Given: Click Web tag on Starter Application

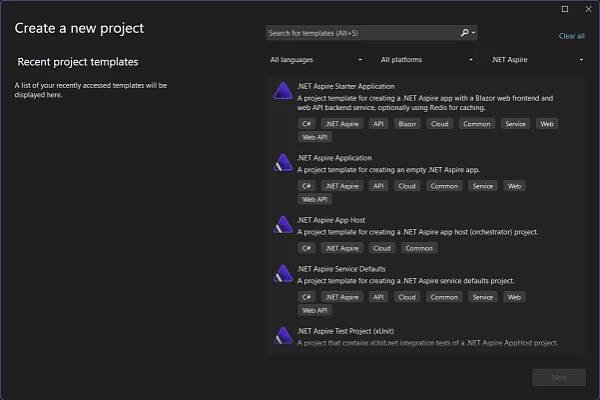Looking at the screenshot, I should point(547,124).
